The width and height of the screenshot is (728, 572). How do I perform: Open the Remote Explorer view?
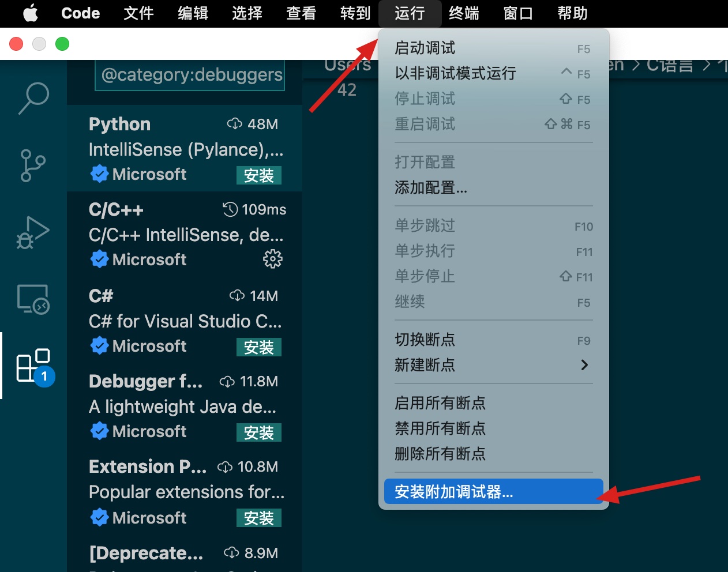point(33,299)
